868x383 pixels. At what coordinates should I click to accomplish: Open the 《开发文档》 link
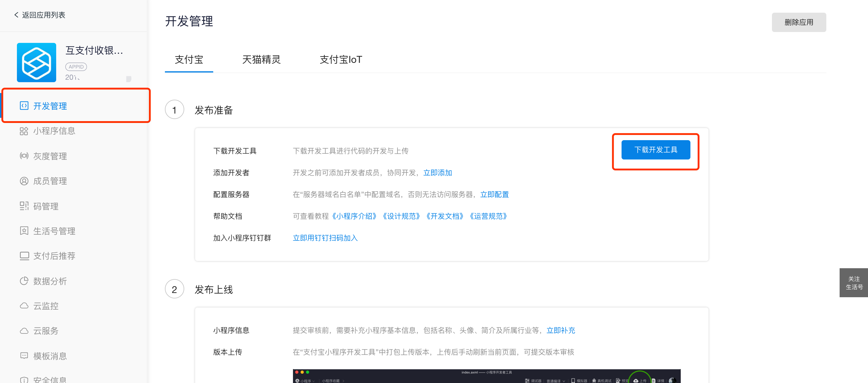(445, 216)
